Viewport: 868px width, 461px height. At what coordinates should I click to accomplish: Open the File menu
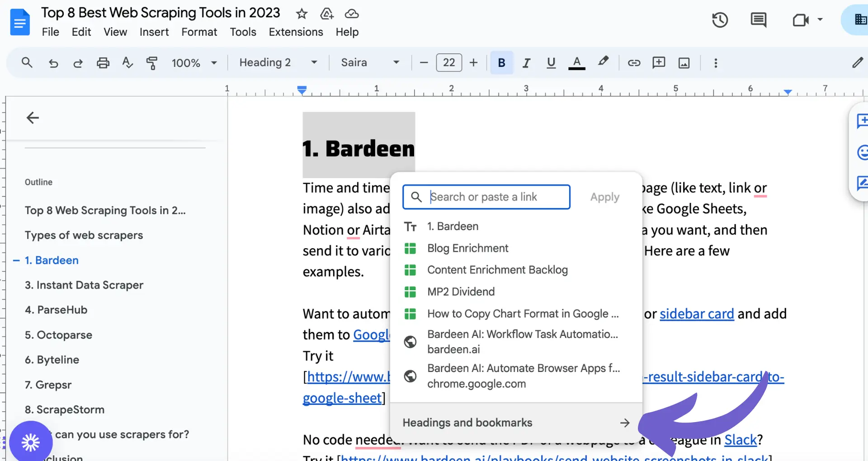(x=51, y=32)
